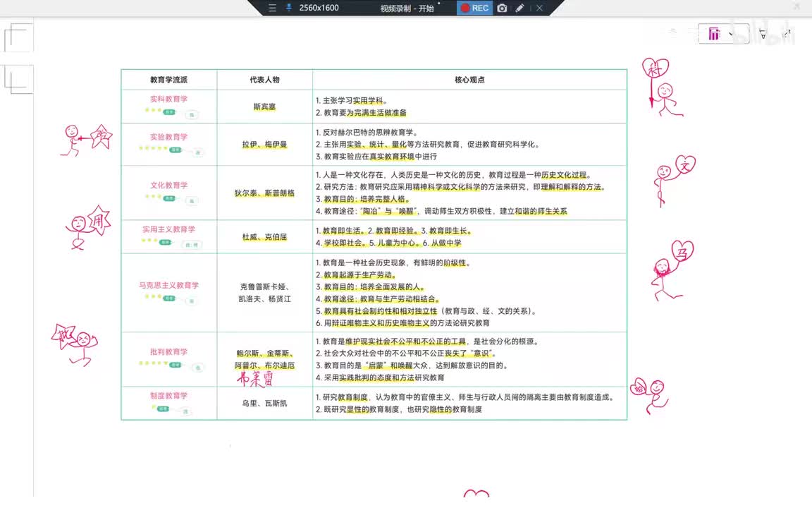Click the line 教育要为完满生活做准备
Image resolution: width=812 pixels, height=508 pixels.
click(361, 112)
